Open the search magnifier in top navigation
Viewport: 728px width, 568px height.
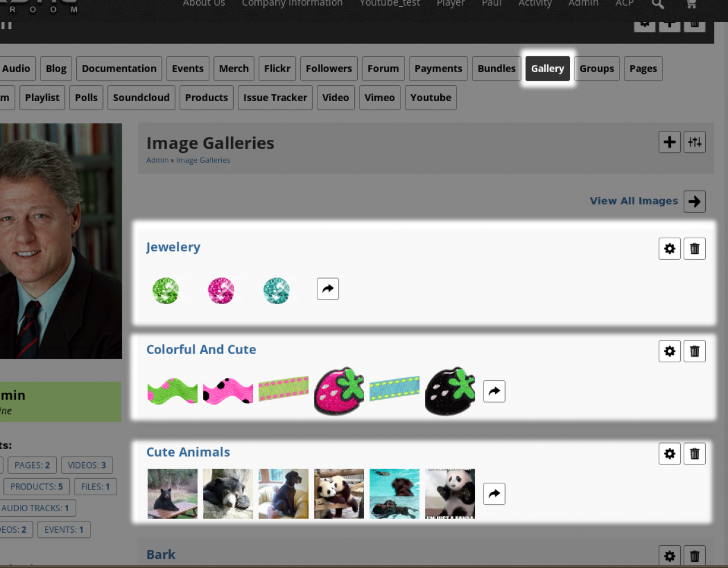click(x=658, y=4)
